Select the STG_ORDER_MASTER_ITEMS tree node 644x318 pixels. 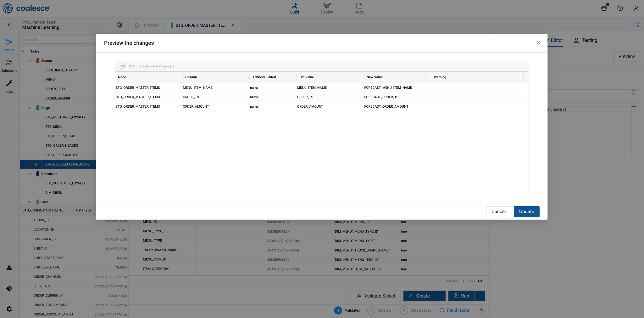(58, 164)
